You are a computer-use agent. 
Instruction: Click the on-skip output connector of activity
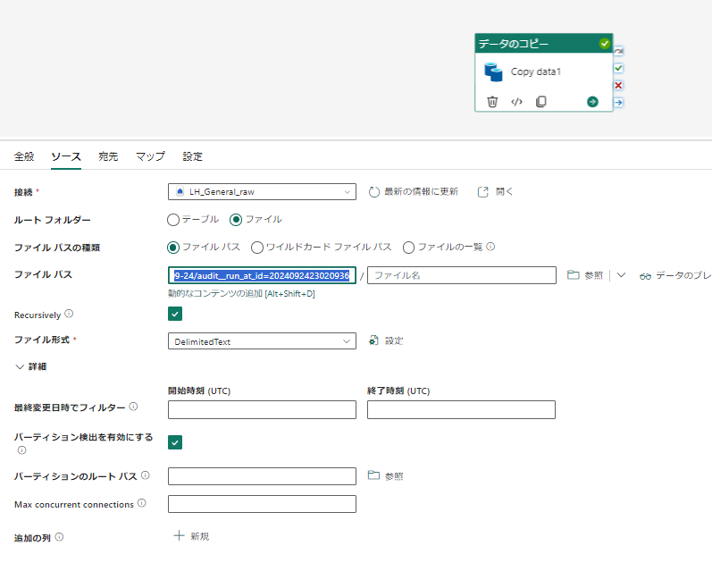[x=618, y=51]
